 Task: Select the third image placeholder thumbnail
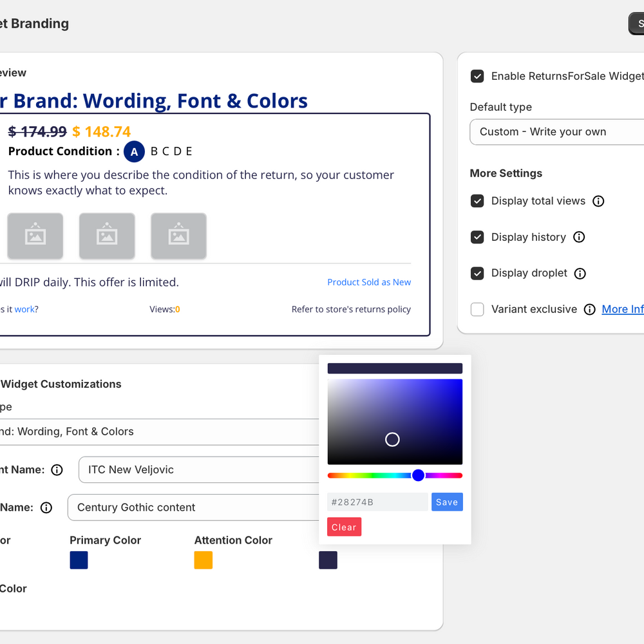(178, 236)
